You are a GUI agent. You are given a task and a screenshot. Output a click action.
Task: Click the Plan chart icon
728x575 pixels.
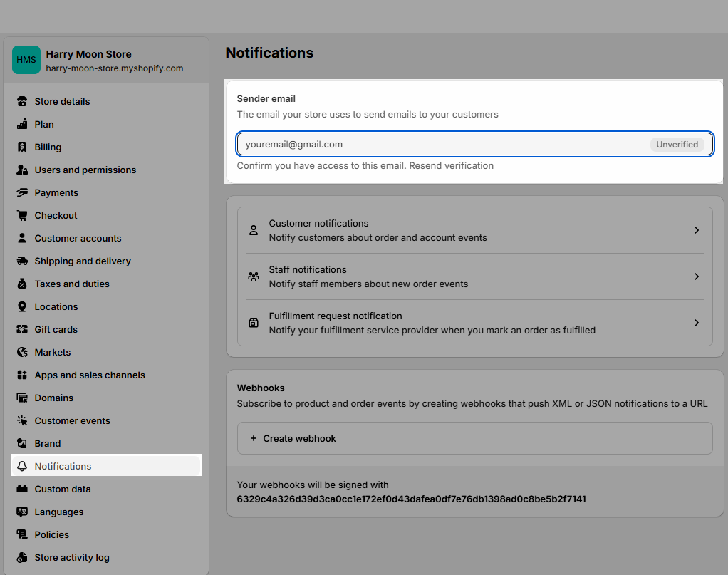[22, 124]
